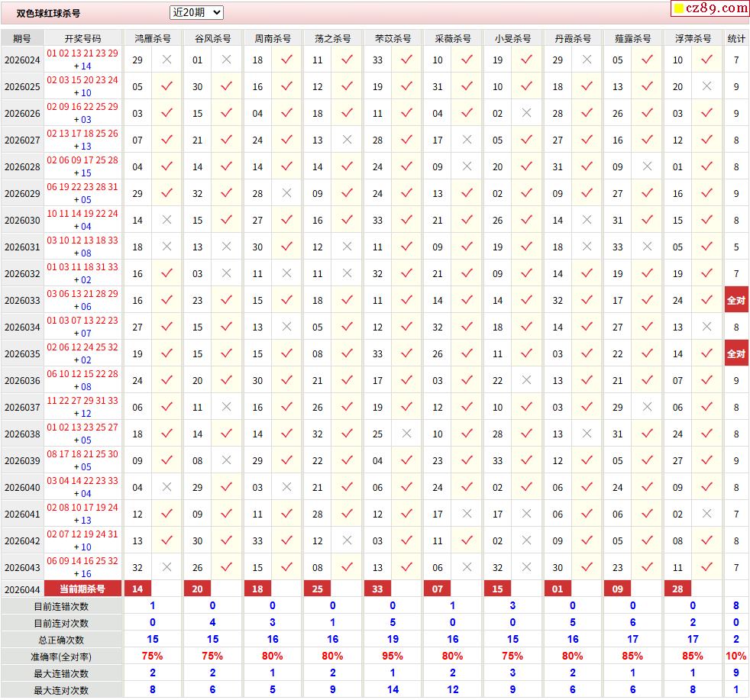Select the 鸿雁杀号 column header
750x700 pixels.
pyautogui.click(x=153, y=38)
